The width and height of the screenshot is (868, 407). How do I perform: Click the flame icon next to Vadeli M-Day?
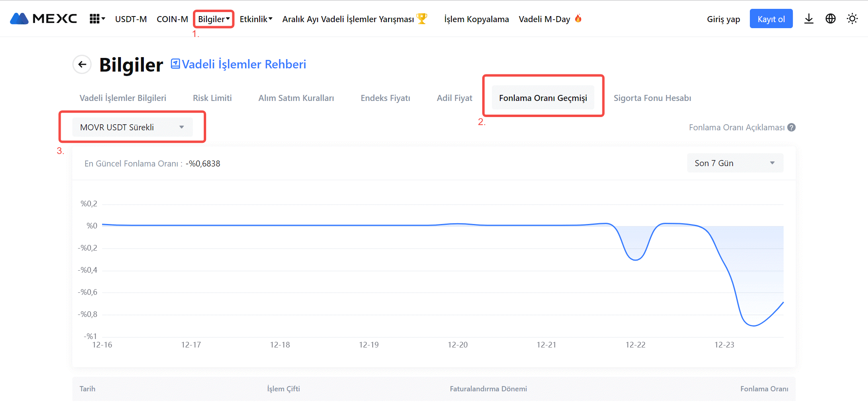point(578,18)
